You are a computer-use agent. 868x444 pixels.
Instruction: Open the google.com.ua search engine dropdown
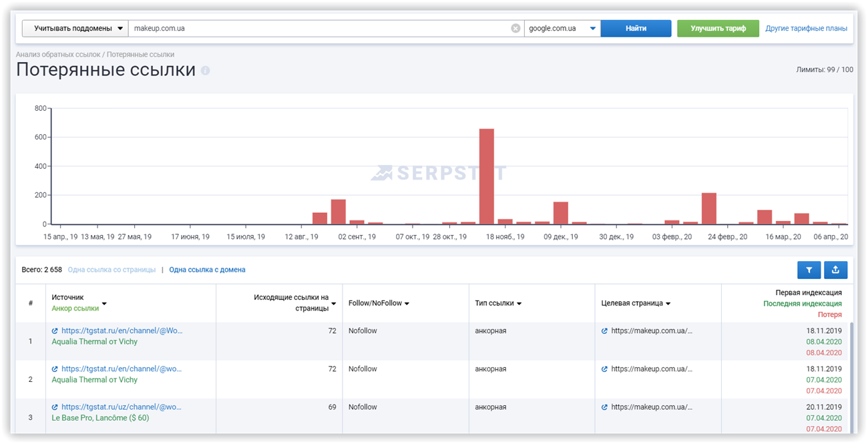(561, 28)
